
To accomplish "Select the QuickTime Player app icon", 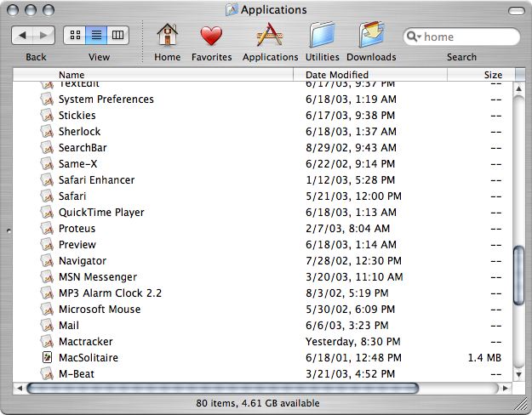I will coord(47,213).
